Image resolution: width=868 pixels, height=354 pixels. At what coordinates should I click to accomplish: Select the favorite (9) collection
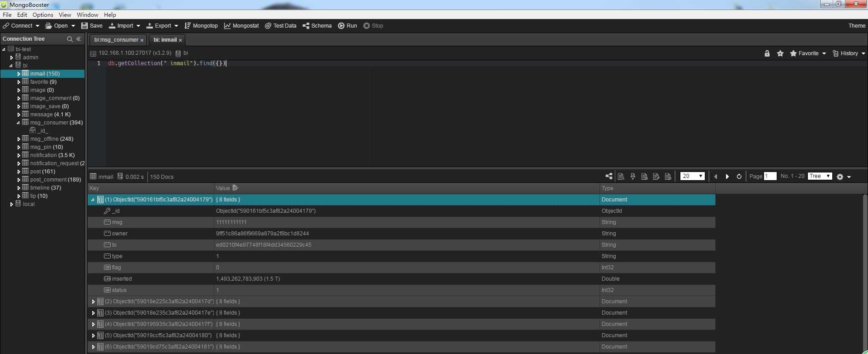[x=43, y=82]
